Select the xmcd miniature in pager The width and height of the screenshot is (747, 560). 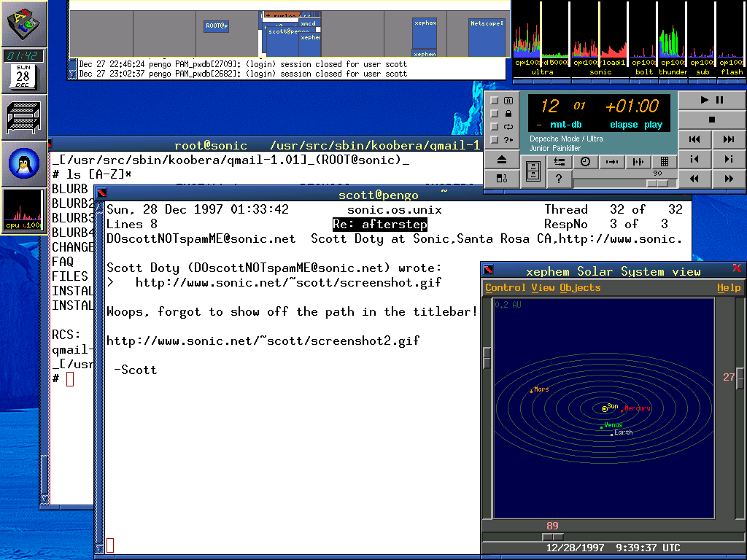[308, 23]
